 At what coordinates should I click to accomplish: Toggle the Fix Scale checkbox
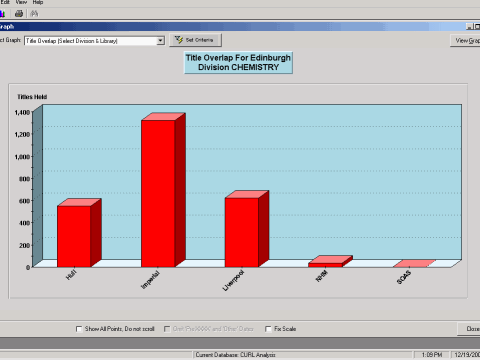(x=268, y=329)
